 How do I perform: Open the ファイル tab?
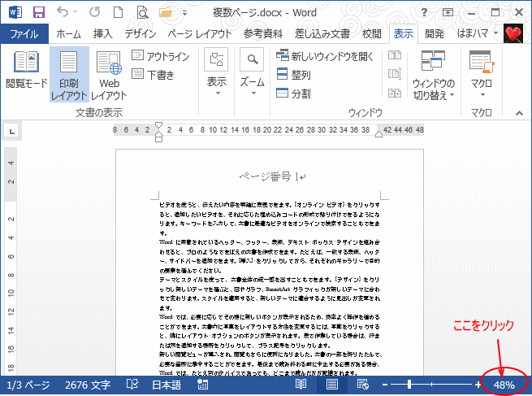(x=24, y=33)
